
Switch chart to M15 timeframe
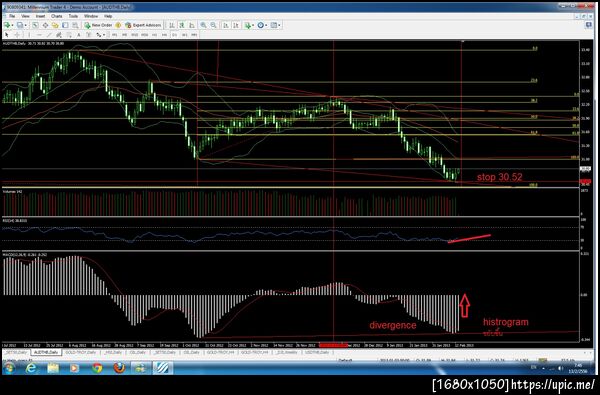[135, 35]
